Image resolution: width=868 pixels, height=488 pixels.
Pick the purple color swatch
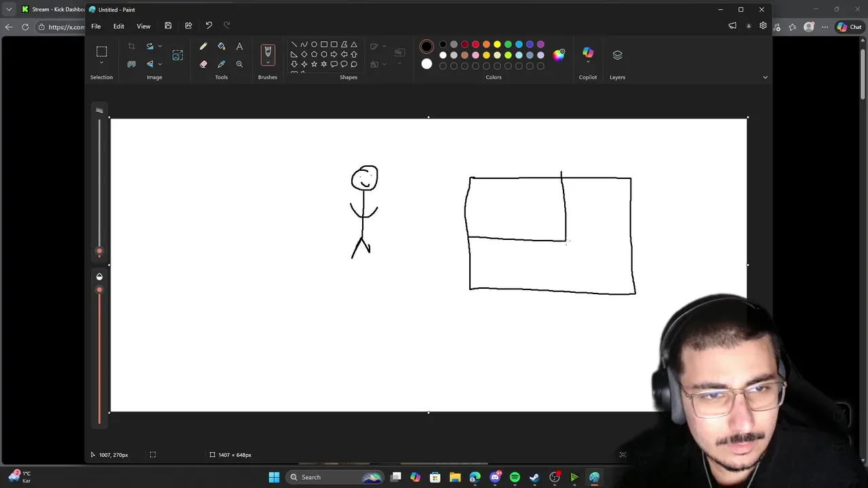coord(540,45)
